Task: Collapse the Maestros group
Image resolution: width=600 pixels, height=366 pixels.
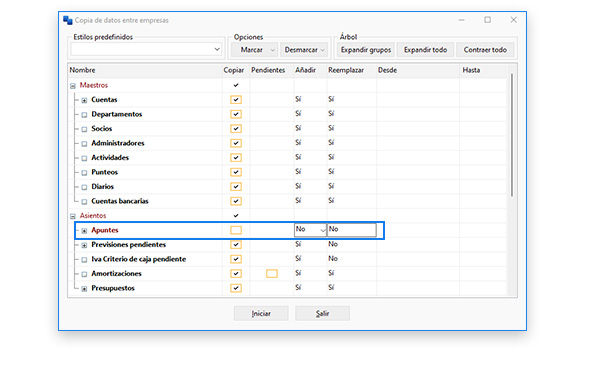Action: (x=73, y=86)
